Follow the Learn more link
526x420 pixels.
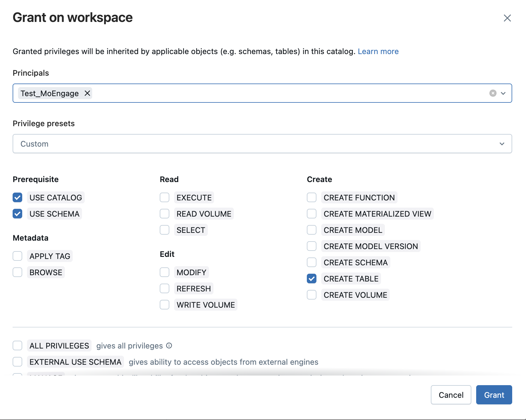click(x=378, y=51)
